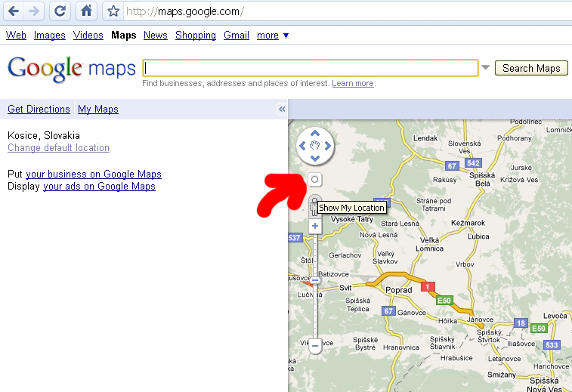Click the Lendak label on map
This screenshot has width=572, height=392.
coord(425,138)
